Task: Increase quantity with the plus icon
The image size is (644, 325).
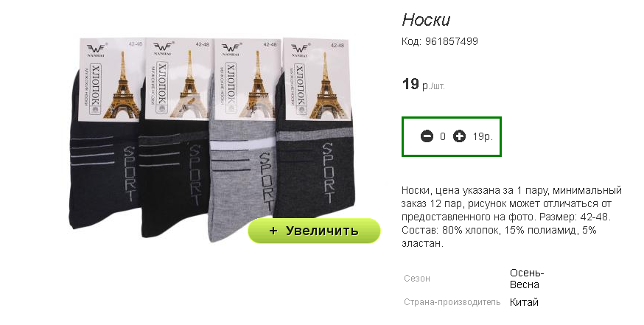Action: [x=459, y=136]
